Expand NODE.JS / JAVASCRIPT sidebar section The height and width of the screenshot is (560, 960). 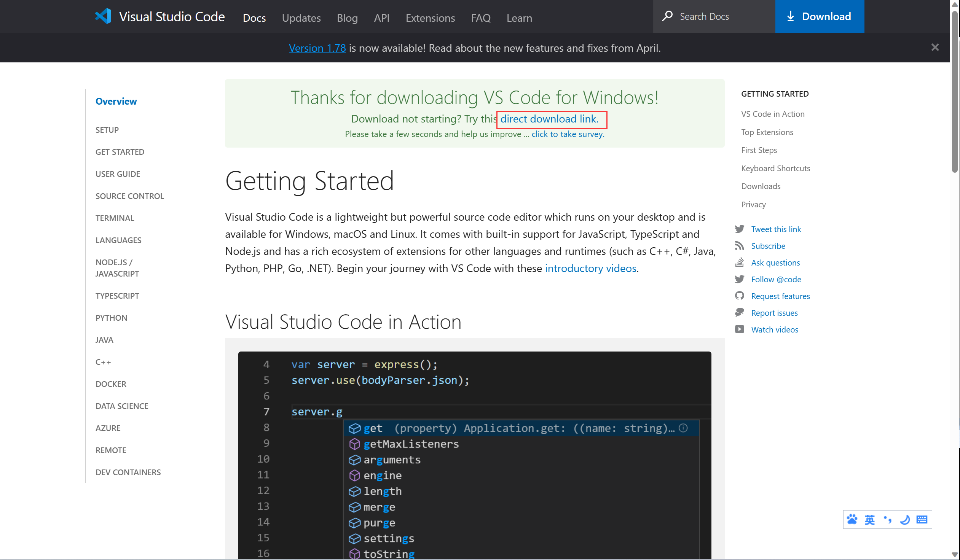coord(117,268)
